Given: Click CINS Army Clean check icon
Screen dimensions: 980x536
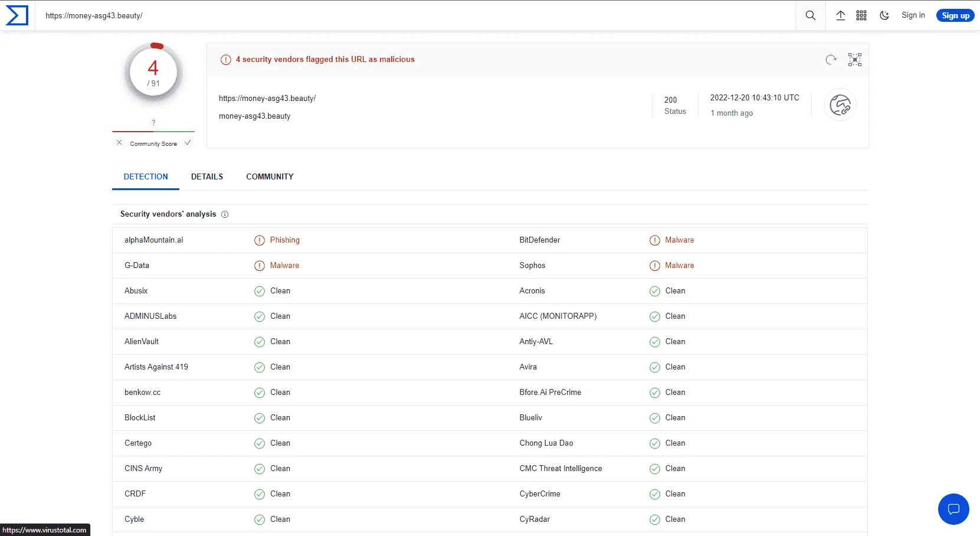Looking at the screenshot, I should pos(260,469).
